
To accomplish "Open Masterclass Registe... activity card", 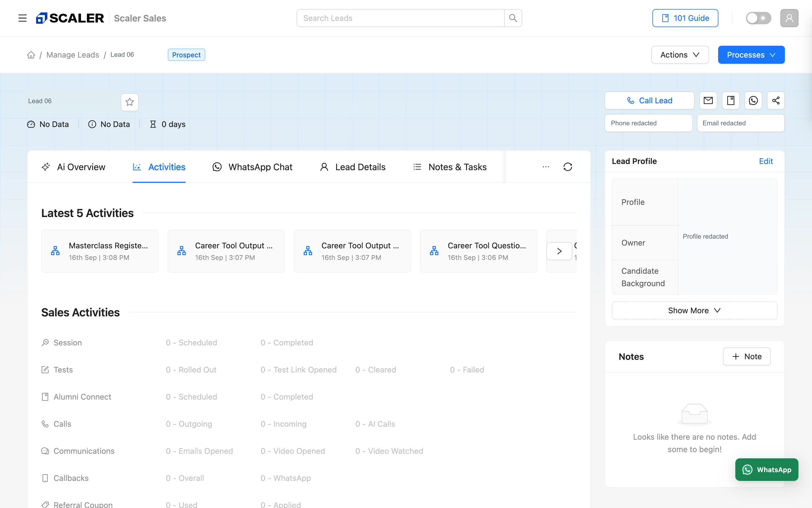I will [100, 251].
